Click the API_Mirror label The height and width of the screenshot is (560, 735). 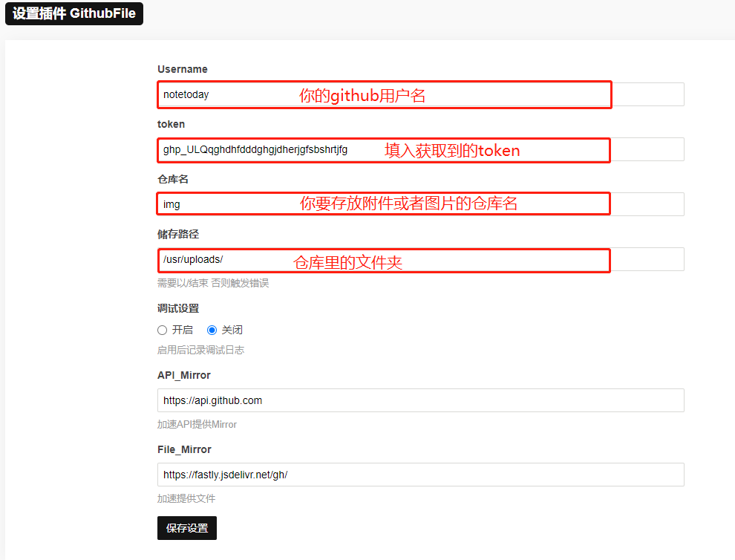(x=184, y=375)
